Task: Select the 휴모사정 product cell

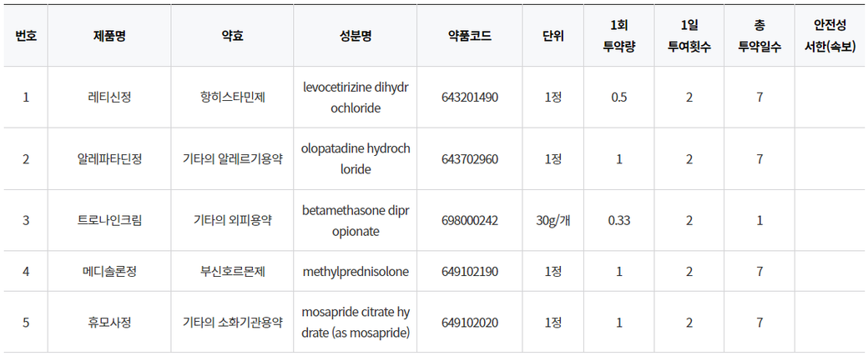Action: (109, 323)
